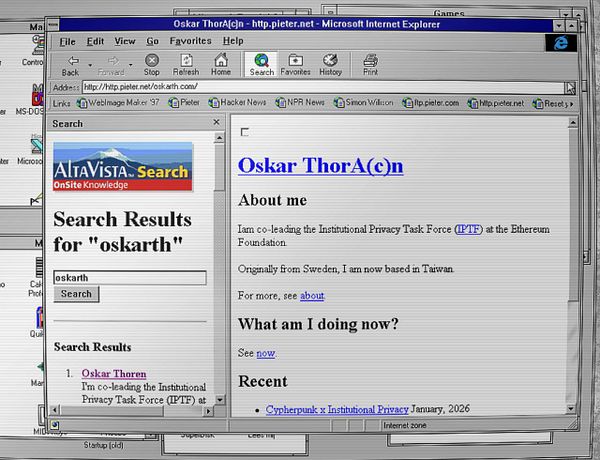This screenshot has height=460, width=600.
Task: Click the Internet zone status text
Action: coord(404,425)
